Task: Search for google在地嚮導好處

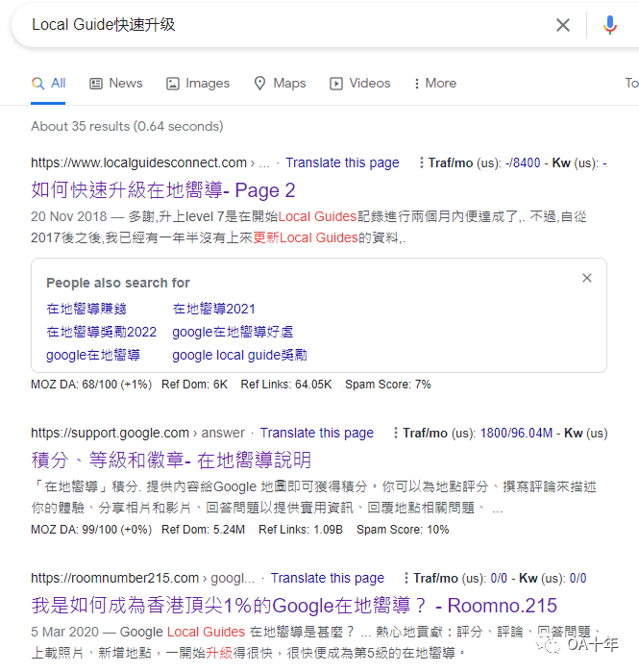Action: click(233, 332)
